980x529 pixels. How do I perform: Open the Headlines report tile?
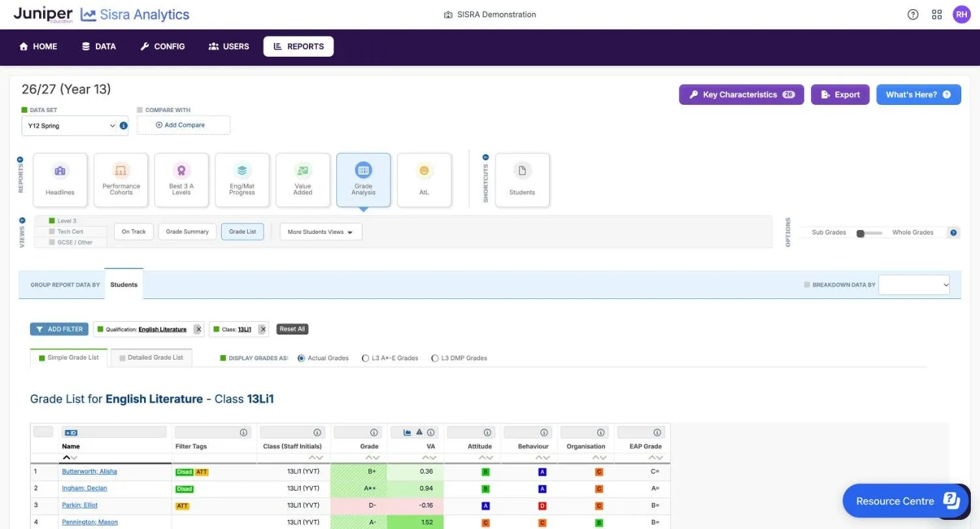click(60, 180)
